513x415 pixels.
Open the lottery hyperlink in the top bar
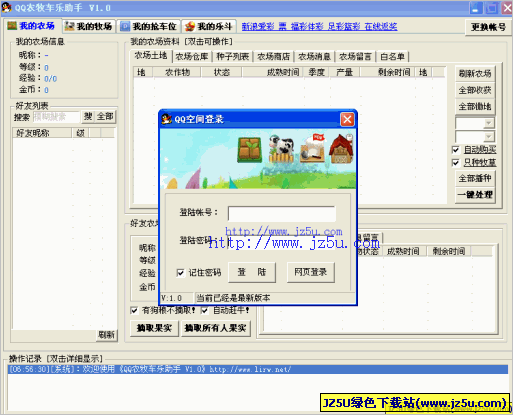(x=319, y=26)
